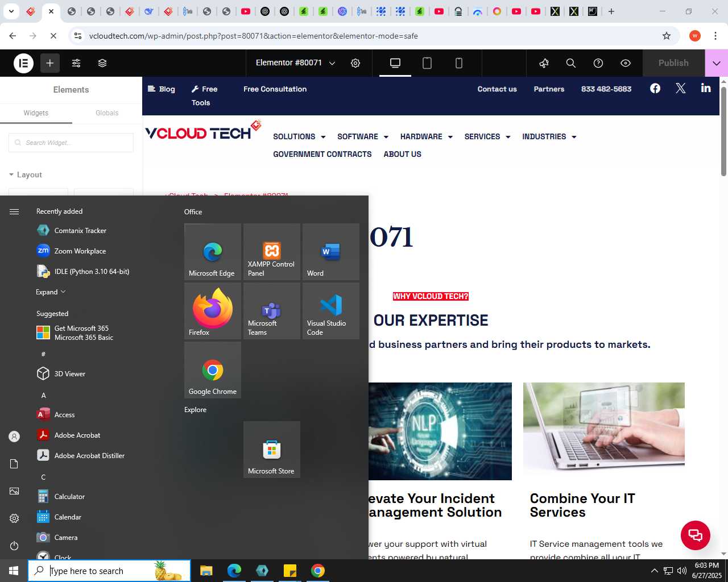The width and height of the screenshot is (728, 582).
Task: Launch Word from Start tile
Action: coord(331,252)
